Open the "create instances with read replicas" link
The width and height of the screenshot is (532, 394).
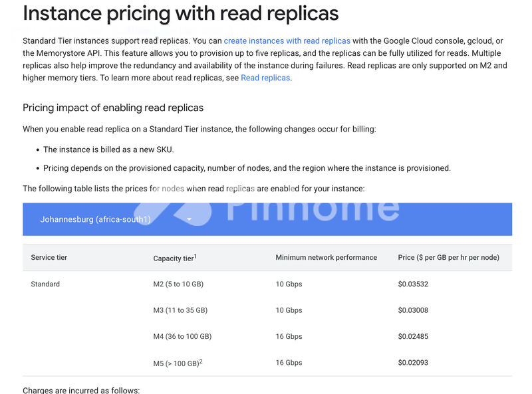(x=287, y=41)
